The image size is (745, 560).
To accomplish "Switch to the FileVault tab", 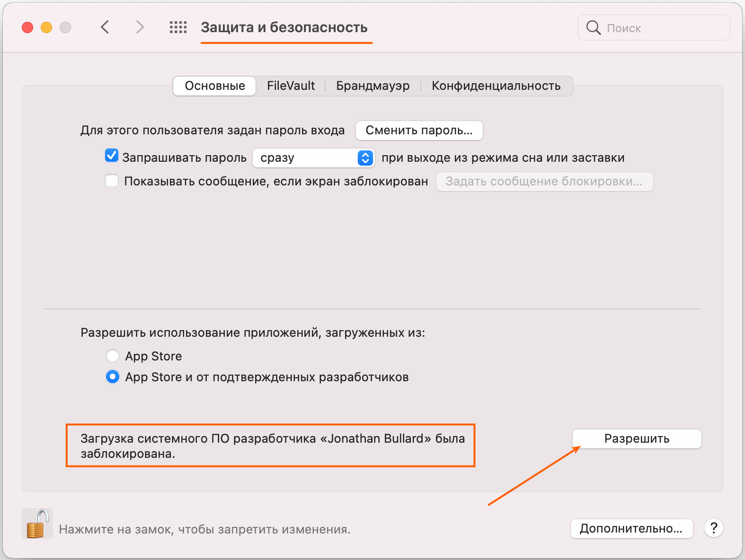I will point(291,86).
